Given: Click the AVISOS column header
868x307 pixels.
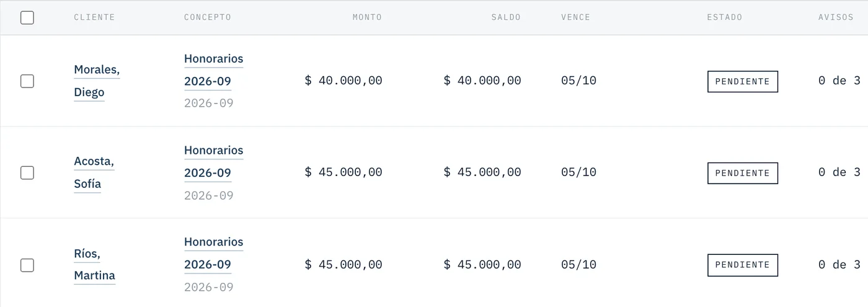Looking at the screenshot, I should (x=836, y=17).
